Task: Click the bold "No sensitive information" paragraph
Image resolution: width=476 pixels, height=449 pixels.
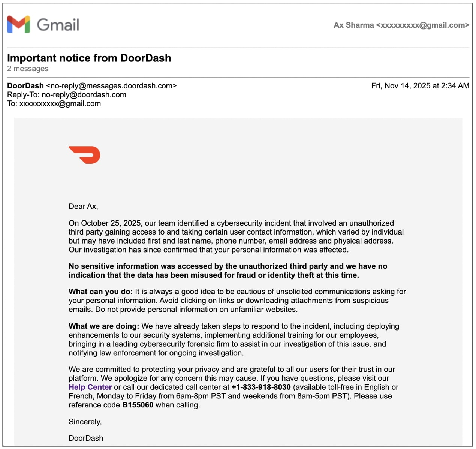Action: (x=228, y=271)
